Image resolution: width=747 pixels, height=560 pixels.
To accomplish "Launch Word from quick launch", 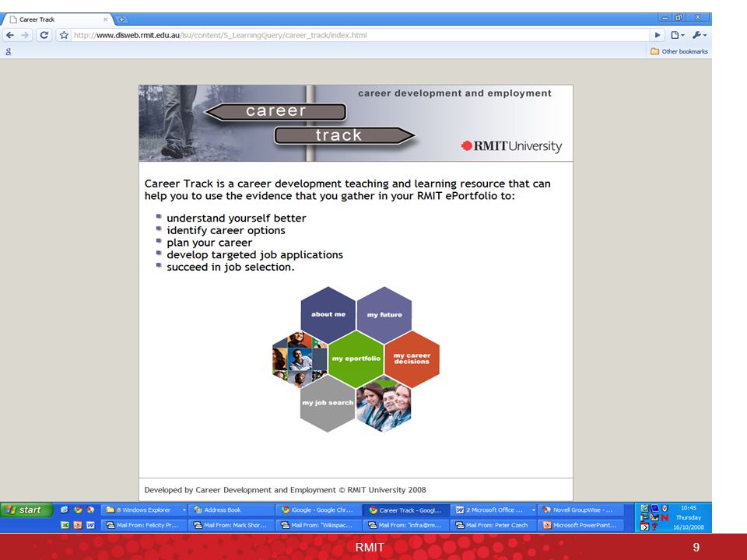I will click(x=90, y=525).
